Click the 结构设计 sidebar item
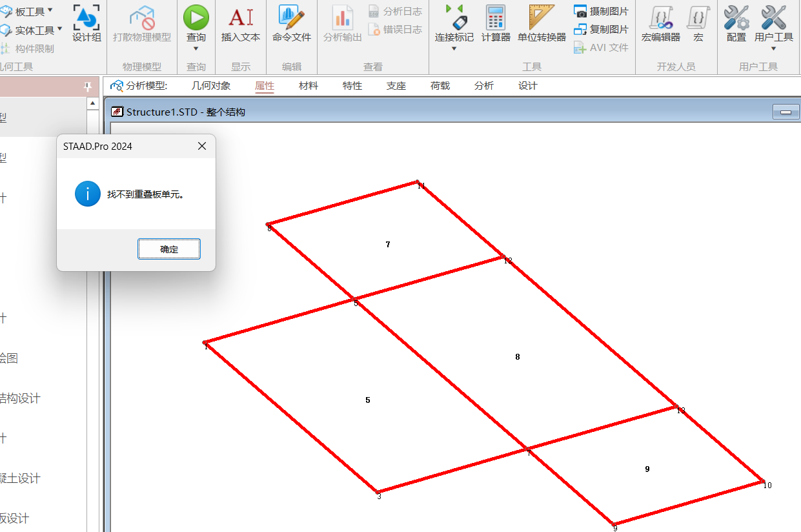This screenshot has height=532, width=801. [19, 399]
